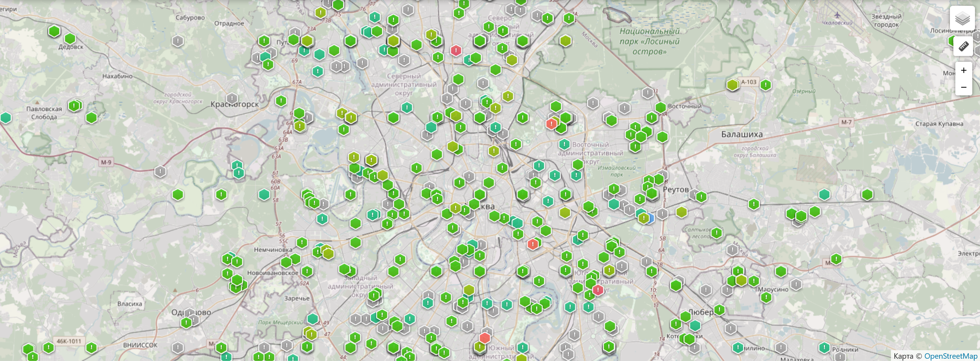
Task: Click the green exclamation marker right of Реутов
Action: [x=701, y=197]
